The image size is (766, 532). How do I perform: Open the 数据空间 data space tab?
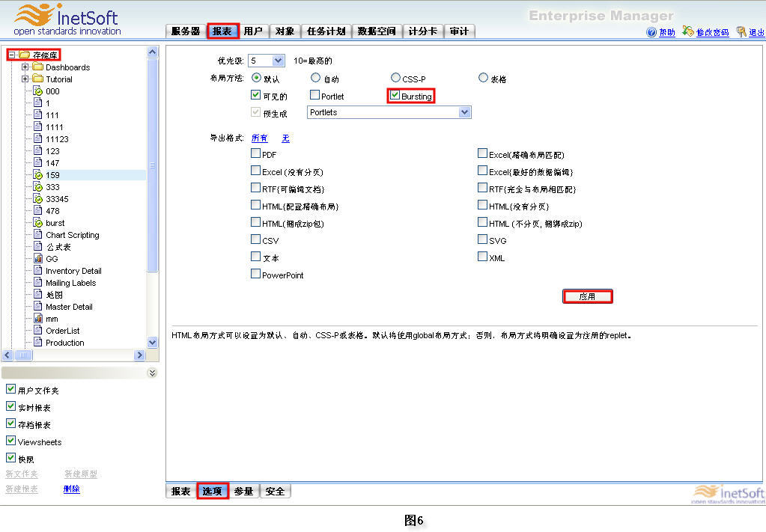(x=376, y=31)
